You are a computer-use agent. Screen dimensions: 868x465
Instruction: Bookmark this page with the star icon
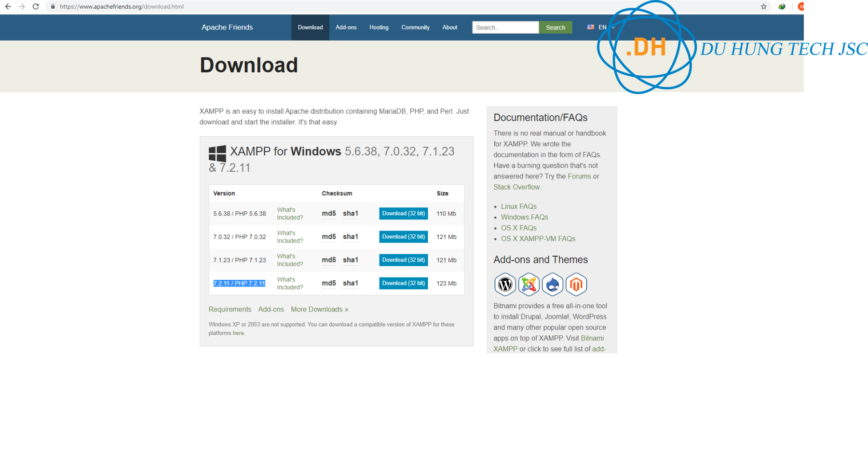pos(764,7)
